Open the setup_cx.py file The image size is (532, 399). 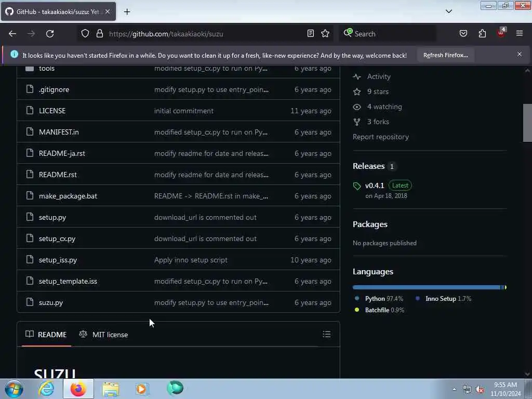[57, 239]
